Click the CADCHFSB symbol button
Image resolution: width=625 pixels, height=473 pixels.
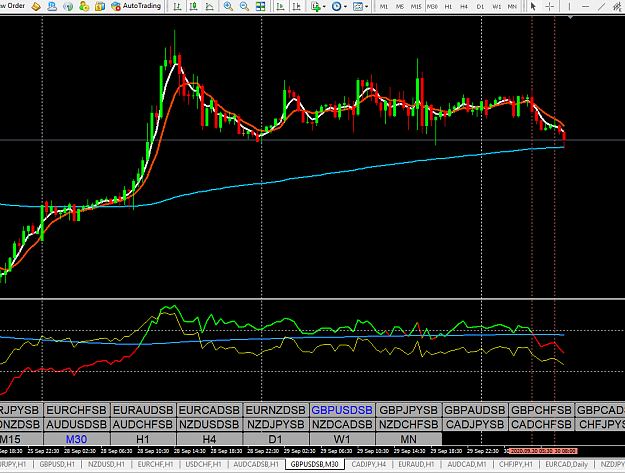(x=541, y=424)
